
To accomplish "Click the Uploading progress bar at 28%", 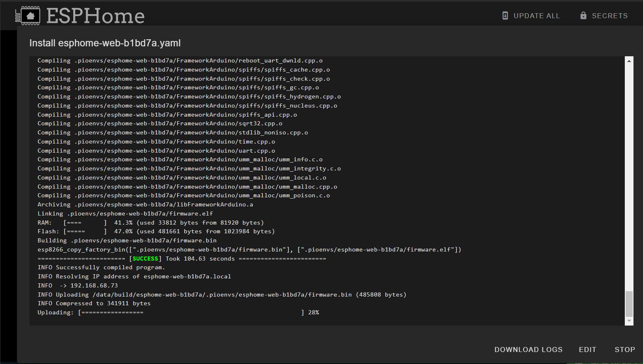I will tap(178, 313).
